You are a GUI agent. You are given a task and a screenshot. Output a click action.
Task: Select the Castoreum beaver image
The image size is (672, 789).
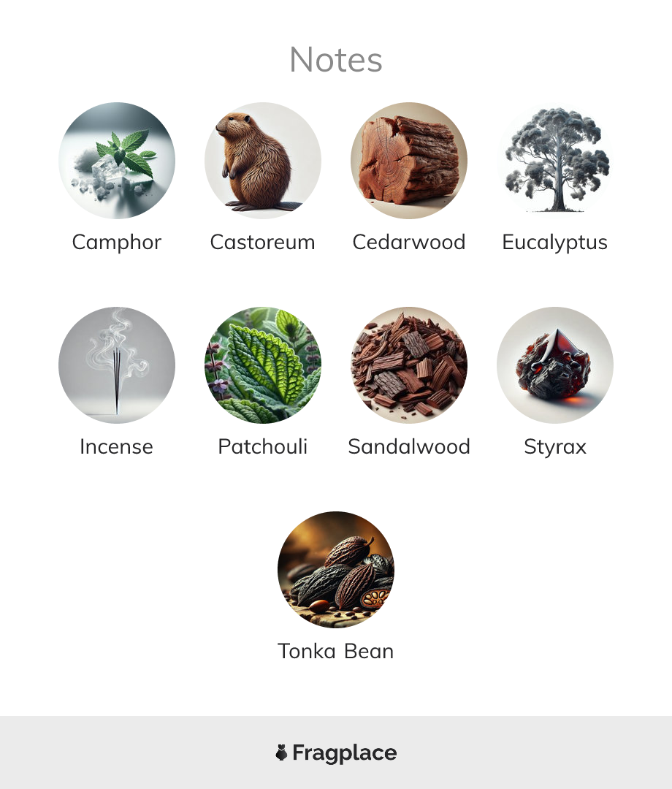[262, 161]
